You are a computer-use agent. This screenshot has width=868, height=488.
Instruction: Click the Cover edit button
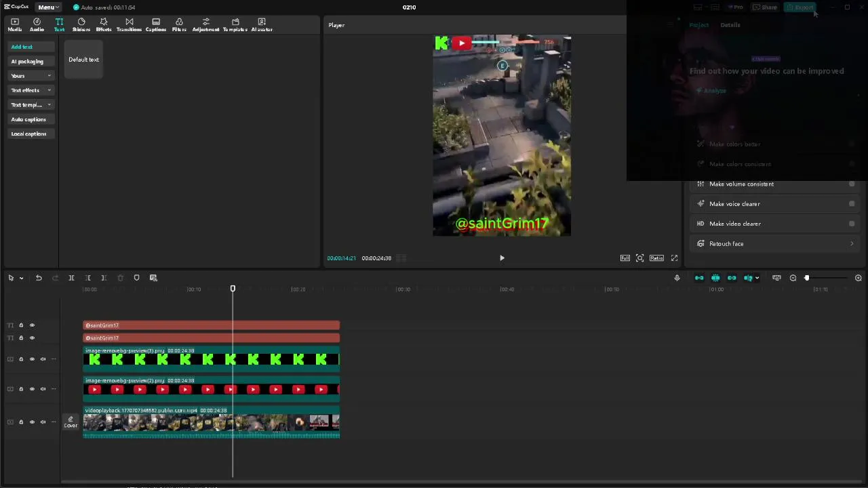[71, 422]
